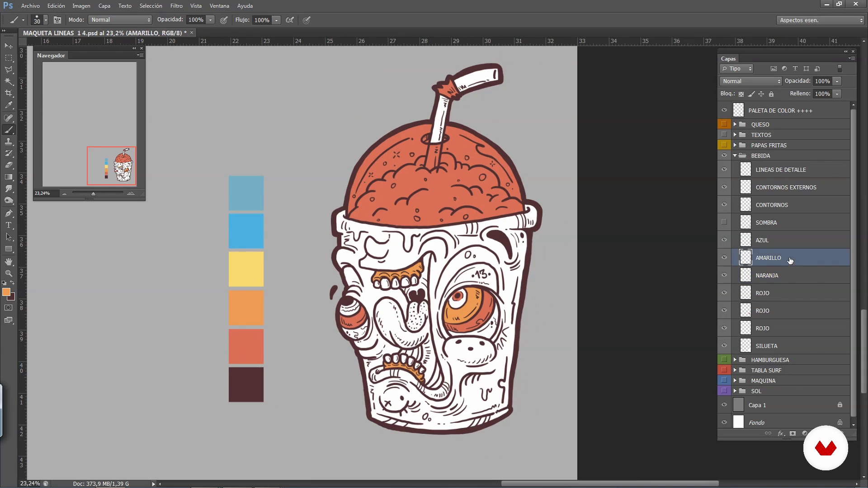Collapse the BEBIDA layer group

pos(735,155)
